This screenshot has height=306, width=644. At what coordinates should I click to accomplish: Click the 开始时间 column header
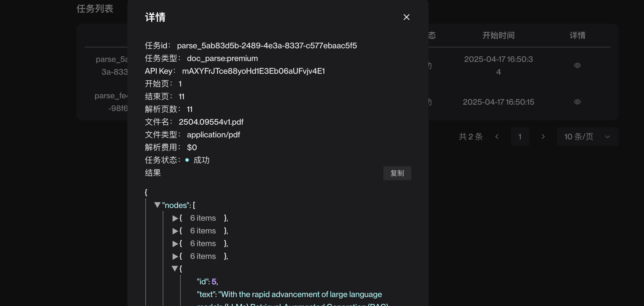click(x=498, y=35)
